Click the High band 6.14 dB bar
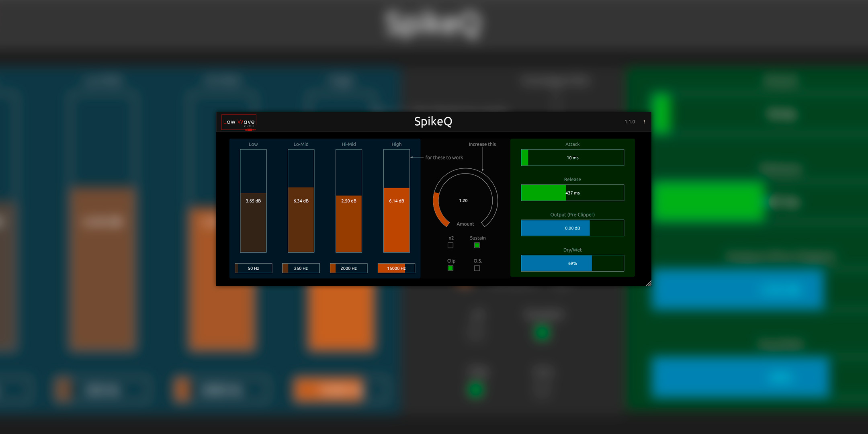The height and width of the screenshot is (434, 868). coord(397,201)
